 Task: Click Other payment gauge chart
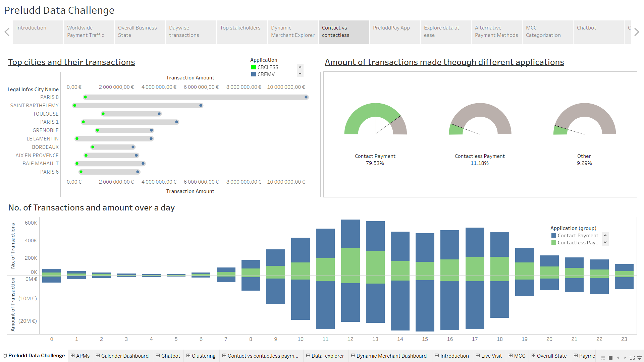[x=584, y=119]
